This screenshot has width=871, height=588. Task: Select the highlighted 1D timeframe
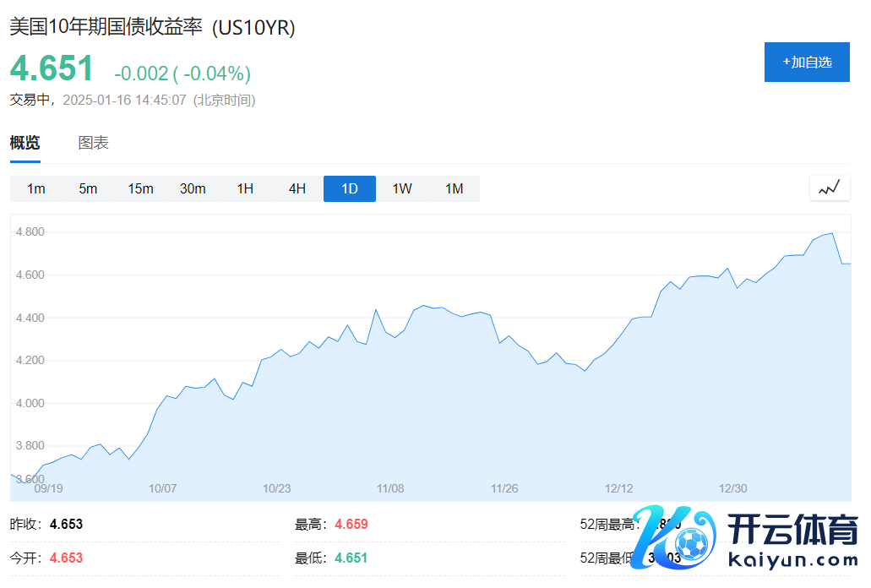coord(350,188)
